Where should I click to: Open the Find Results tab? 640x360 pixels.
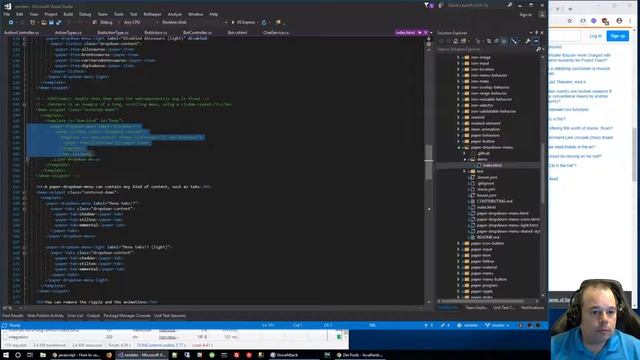(13, 316)
